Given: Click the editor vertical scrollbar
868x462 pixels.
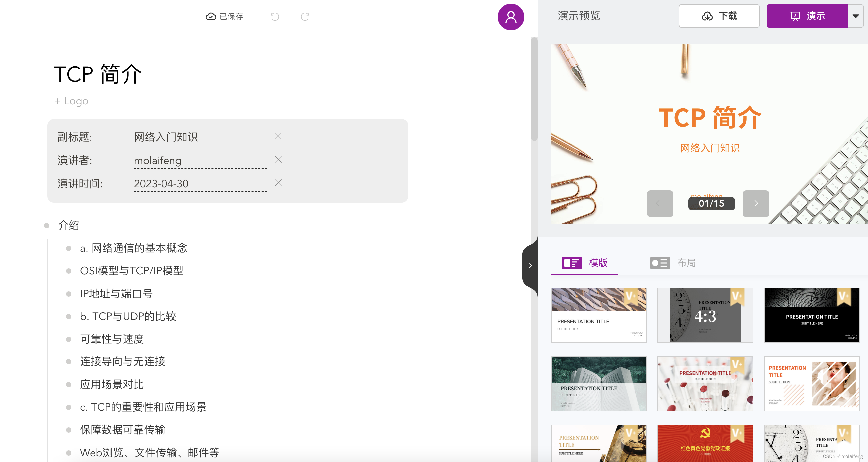Looking at the screenshot, I should point(534,90).
